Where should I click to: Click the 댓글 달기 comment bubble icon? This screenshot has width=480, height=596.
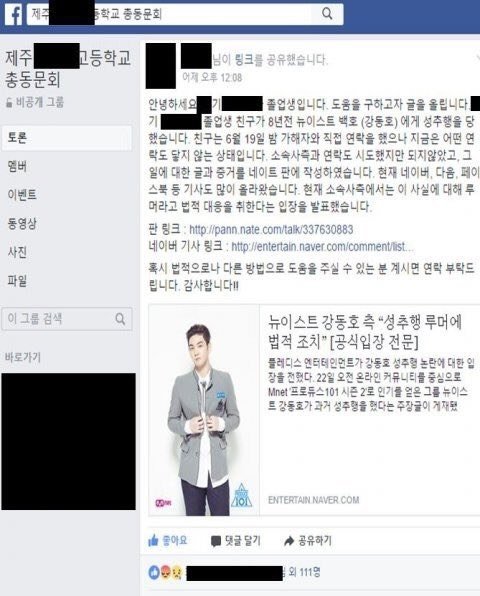216,541
